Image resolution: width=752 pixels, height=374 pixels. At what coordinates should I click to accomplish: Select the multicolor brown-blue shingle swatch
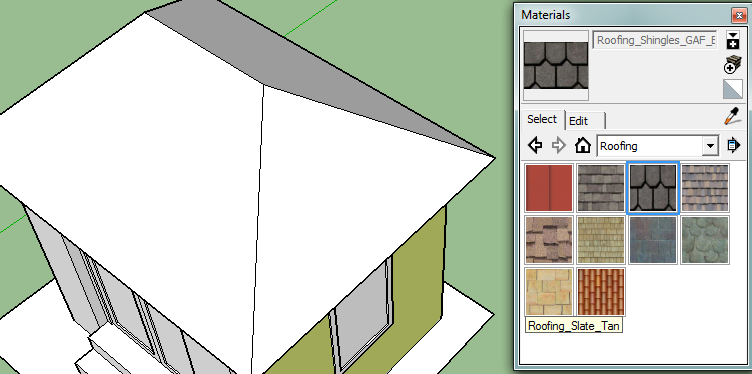pos(705,188)
